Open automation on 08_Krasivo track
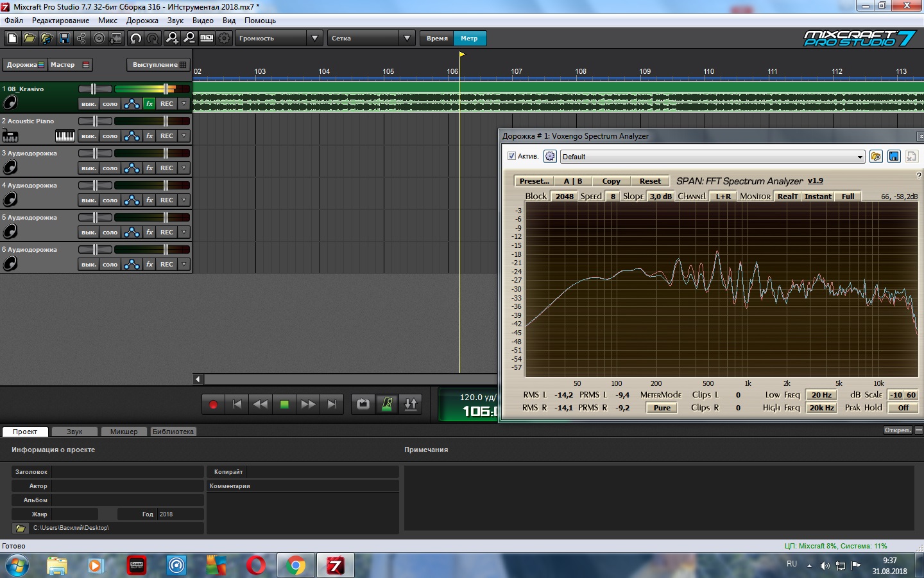 (132, 104)
